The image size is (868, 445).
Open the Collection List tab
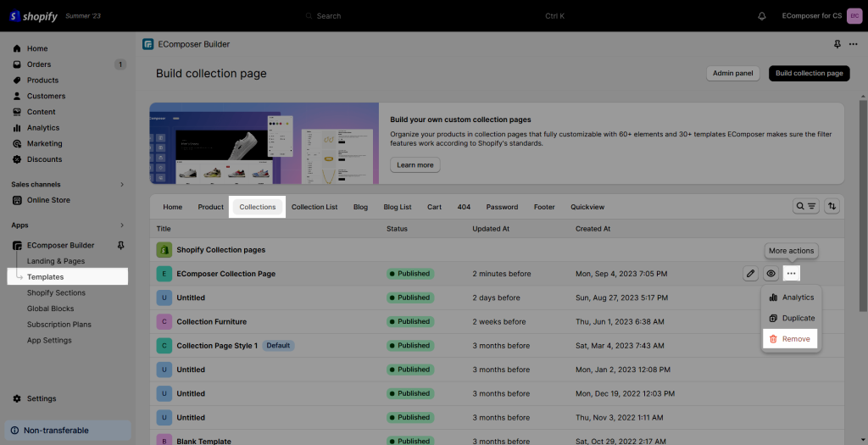314,207
